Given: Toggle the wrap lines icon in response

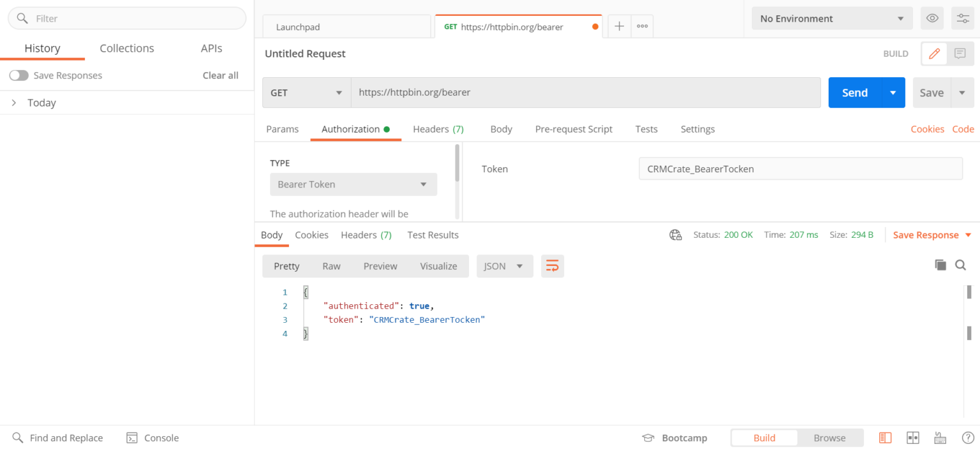Looking at the screenshot, I should click(553, 266).
